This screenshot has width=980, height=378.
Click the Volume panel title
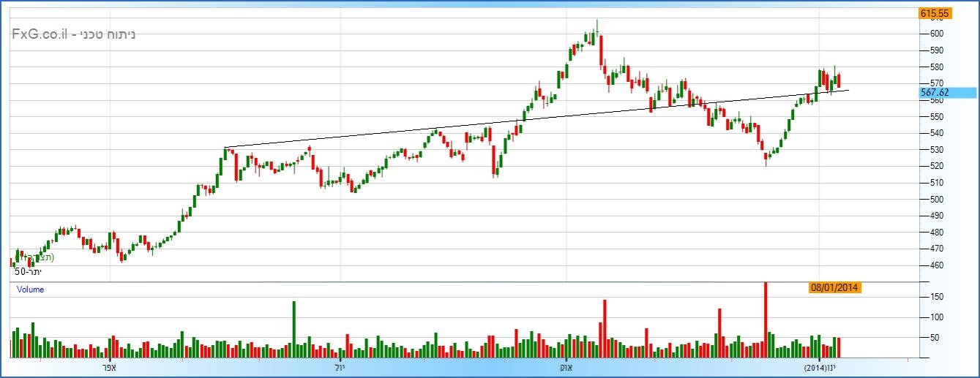pyautogui.click(x=31, y=290)
